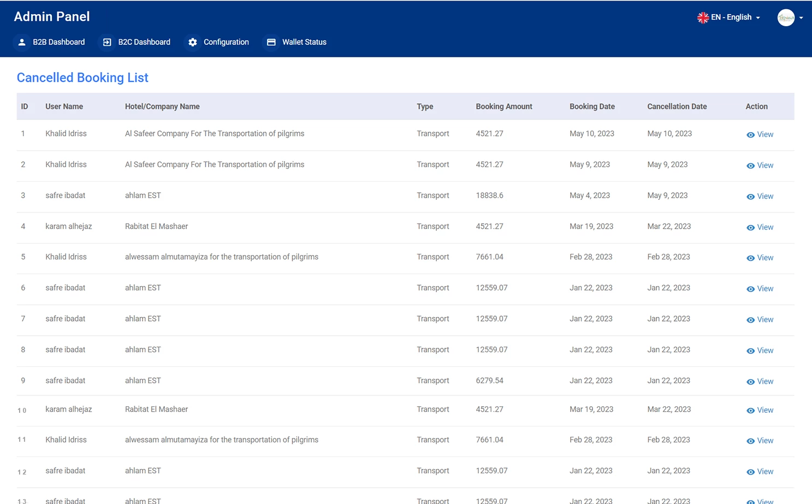Click the eye icon on safre ibadat row 3
The height and width of the screenshot is (504, 812).
pyautogui.click(x=750, y=196)
